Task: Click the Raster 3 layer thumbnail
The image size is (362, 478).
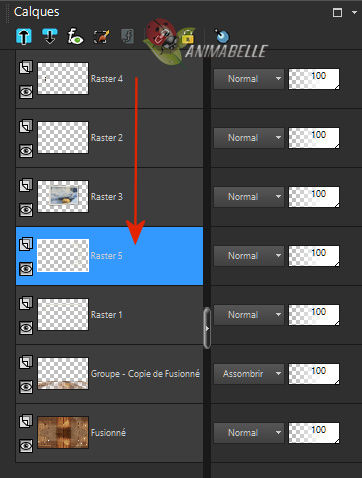Action: pos(63,197)
